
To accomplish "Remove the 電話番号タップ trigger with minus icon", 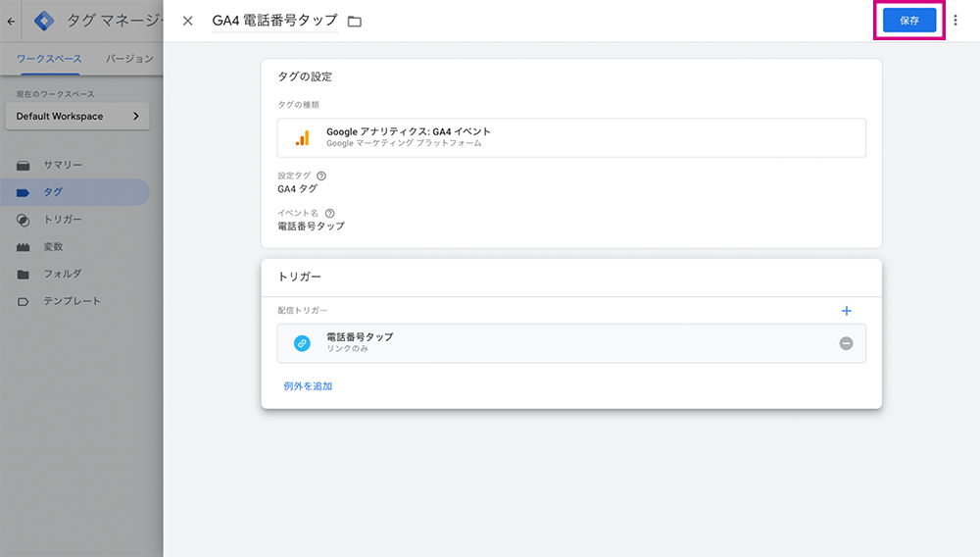I will coord(847,343).
